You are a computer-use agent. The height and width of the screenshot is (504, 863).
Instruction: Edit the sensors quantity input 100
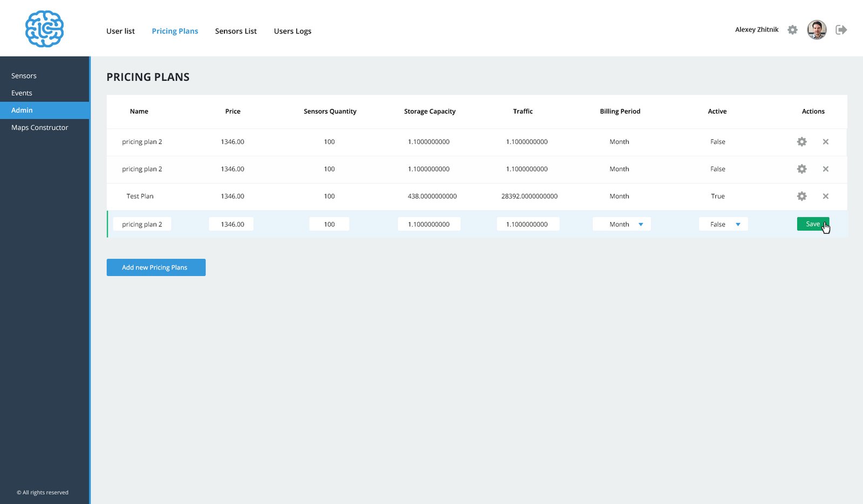click(x=329, y=224)
